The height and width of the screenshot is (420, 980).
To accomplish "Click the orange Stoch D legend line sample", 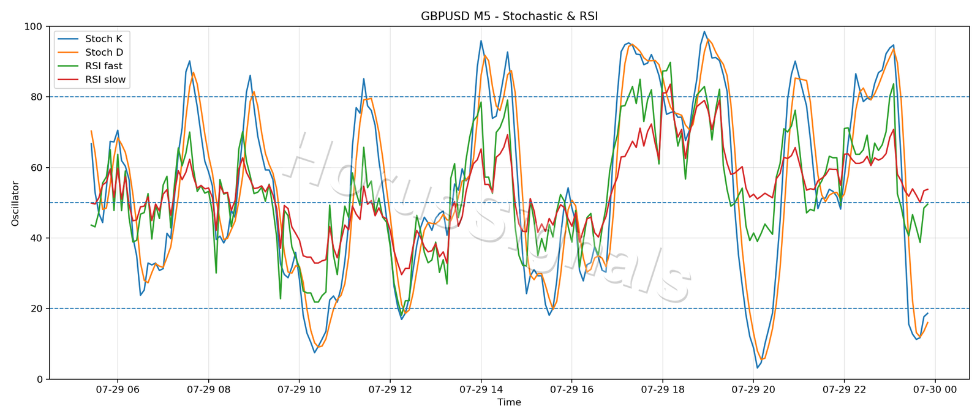I will pos(68,53).
